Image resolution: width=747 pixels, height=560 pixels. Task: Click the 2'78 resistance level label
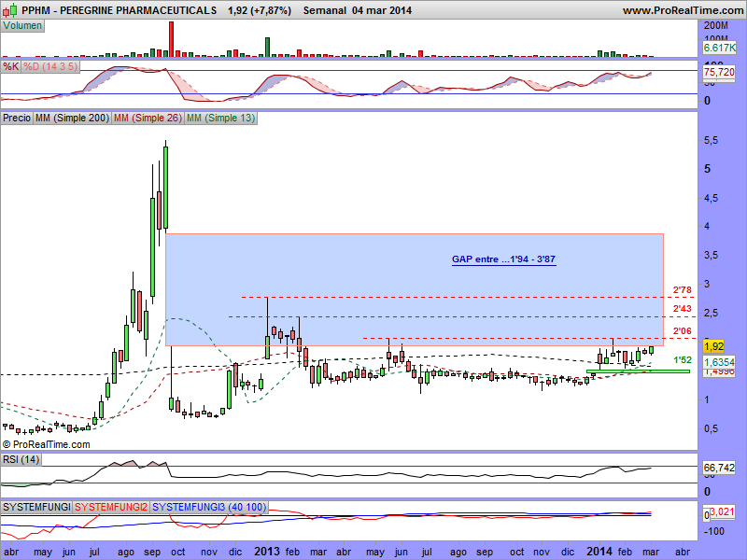coord(683,289)
